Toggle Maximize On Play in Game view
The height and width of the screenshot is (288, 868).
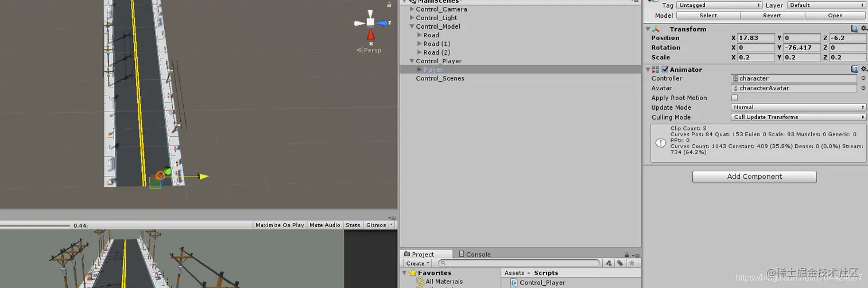click(x=280, y=225)
